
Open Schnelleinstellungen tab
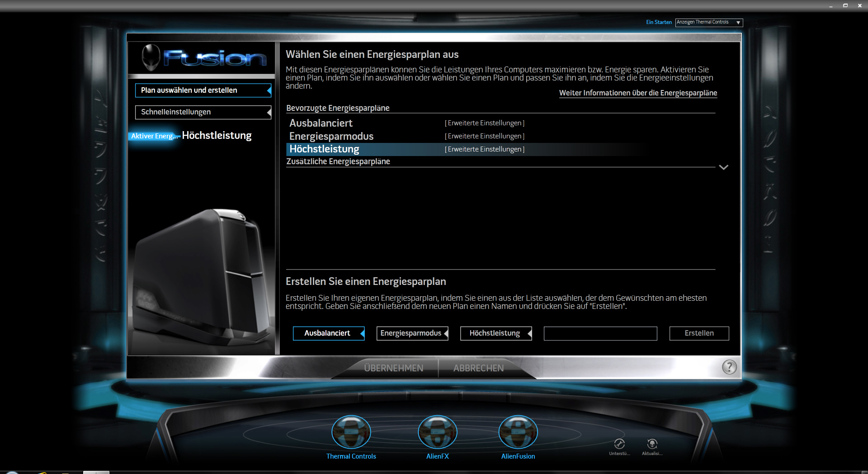[203, 112]
